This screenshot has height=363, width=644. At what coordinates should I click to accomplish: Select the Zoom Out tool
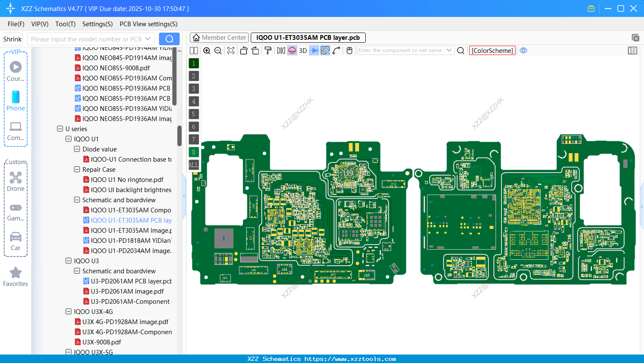click(x=217, y=50)
